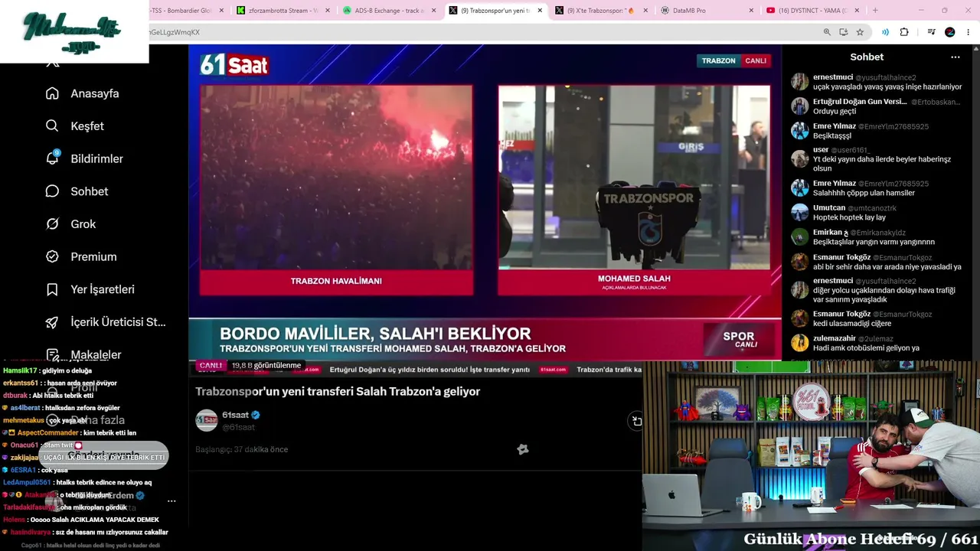Image resolution: width=980 pixels, height=551 pixels.
Task: Open a new browser tab
Action: pos(875,11)
